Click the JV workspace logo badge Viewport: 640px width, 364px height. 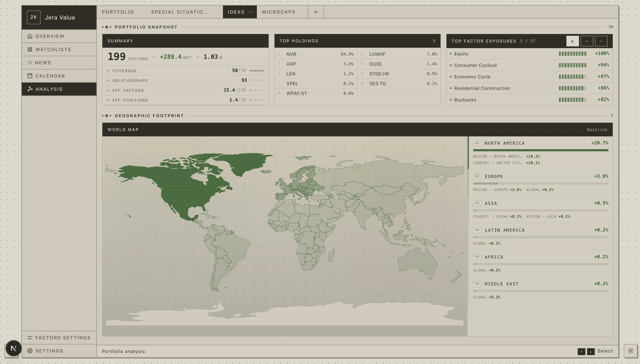pyautogui.click(x=34, y=17)
